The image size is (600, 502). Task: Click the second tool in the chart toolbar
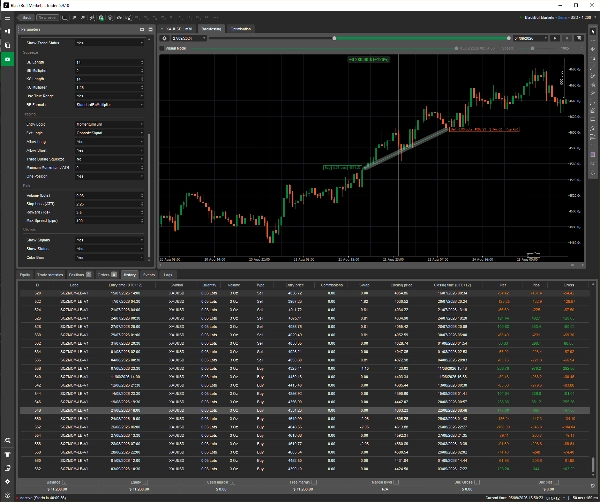point(593,41)
